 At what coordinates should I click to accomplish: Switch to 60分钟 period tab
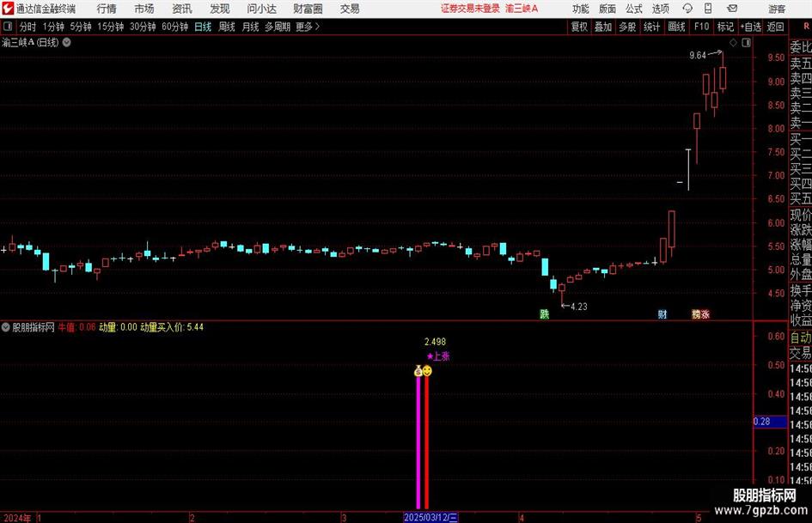tap(174, 27)
